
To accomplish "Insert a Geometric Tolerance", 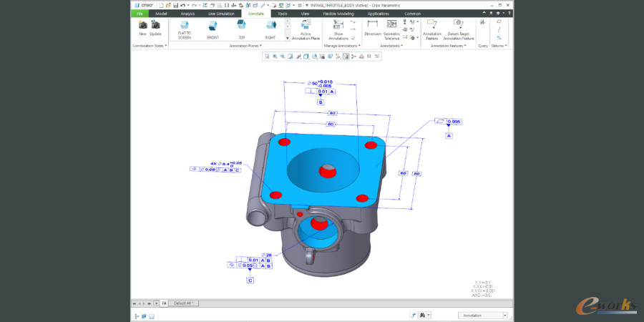I will click(392, 29).
